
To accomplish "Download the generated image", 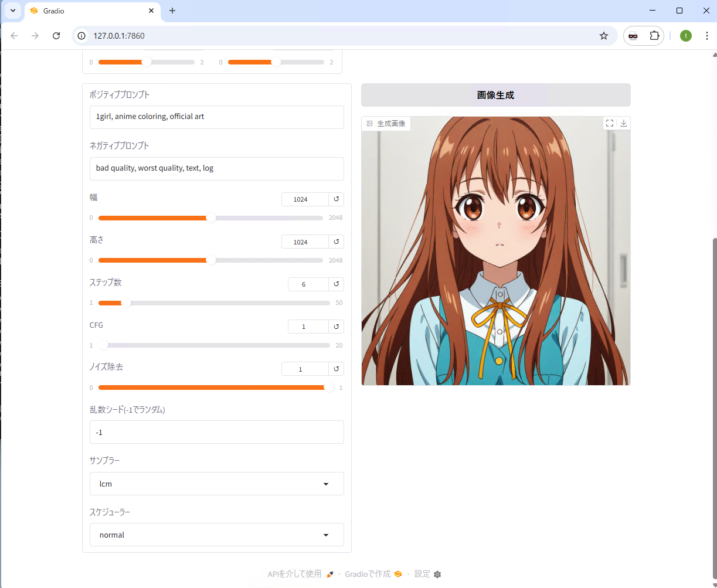I will point(624,123).
